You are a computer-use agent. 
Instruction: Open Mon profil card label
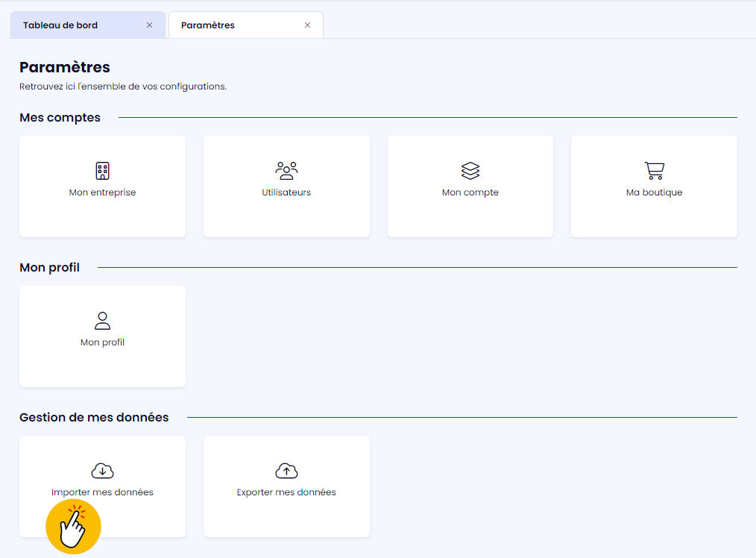click(x=102, y=342)
